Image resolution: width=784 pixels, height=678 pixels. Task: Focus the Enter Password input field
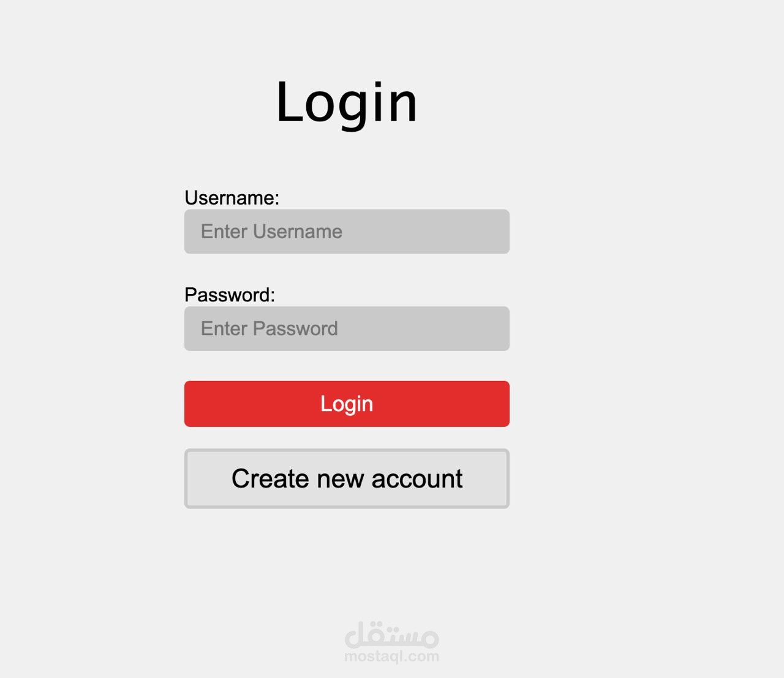click(347, 329)
